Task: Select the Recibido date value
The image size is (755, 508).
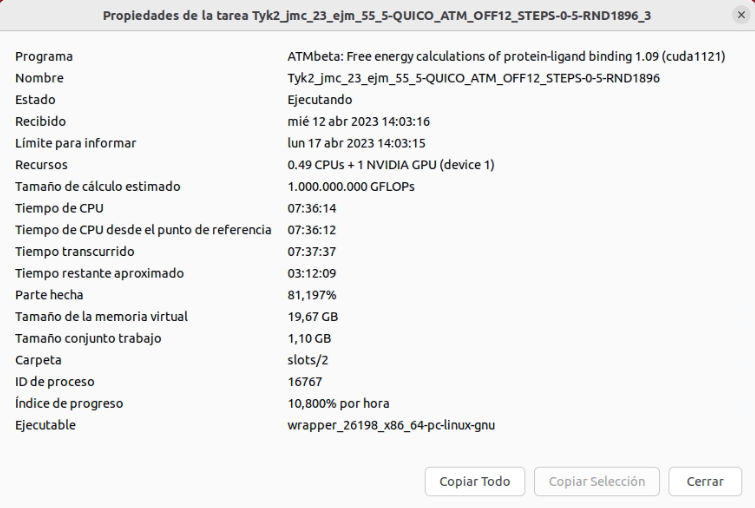Action: 359,121
